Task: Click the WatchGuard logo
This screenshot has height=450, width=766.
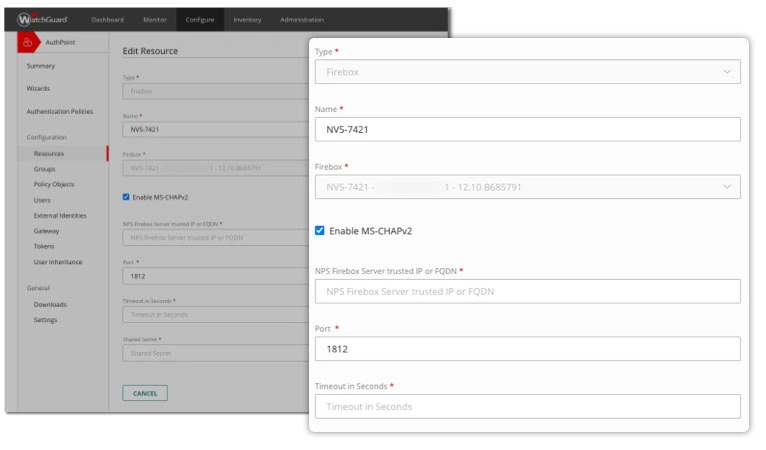Action: coord(42,20)
